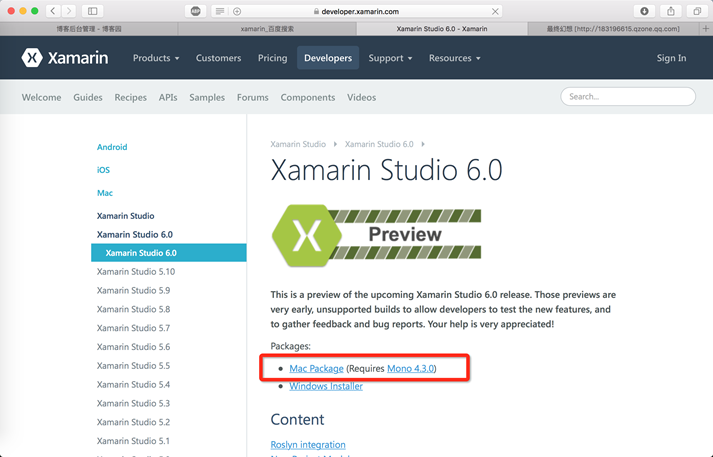
Task: Open the Guides section
Action: [88, 97]
